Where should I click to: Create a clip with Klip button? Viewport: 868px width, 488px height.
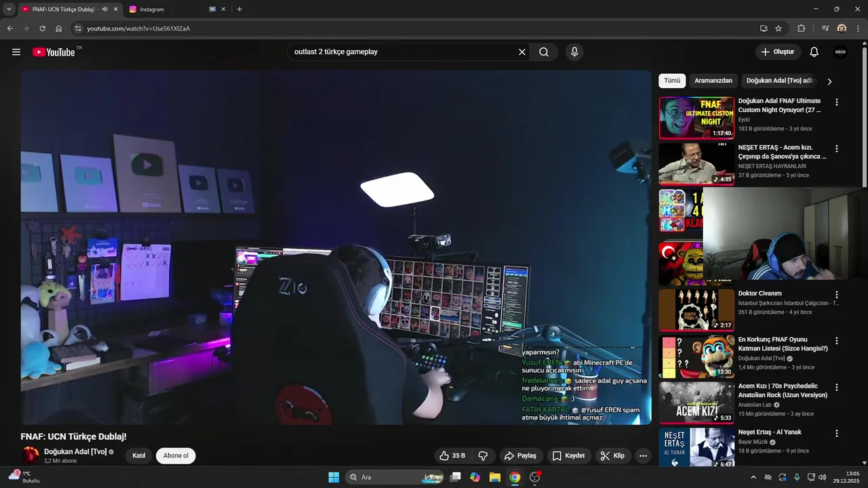click(612, 455)
